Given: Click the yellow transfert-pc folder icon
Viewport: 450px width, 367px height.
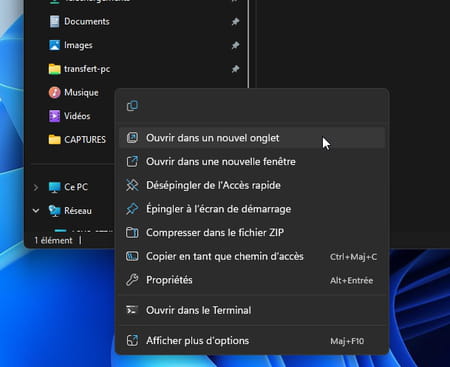Looking at the screenshot, I should click(54, 69).
